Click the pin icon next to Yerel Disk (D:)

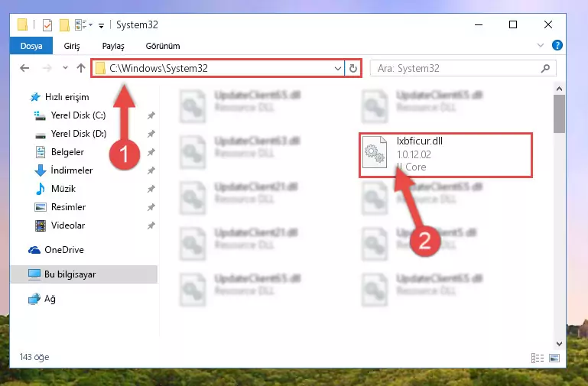(x=151, y=134)
